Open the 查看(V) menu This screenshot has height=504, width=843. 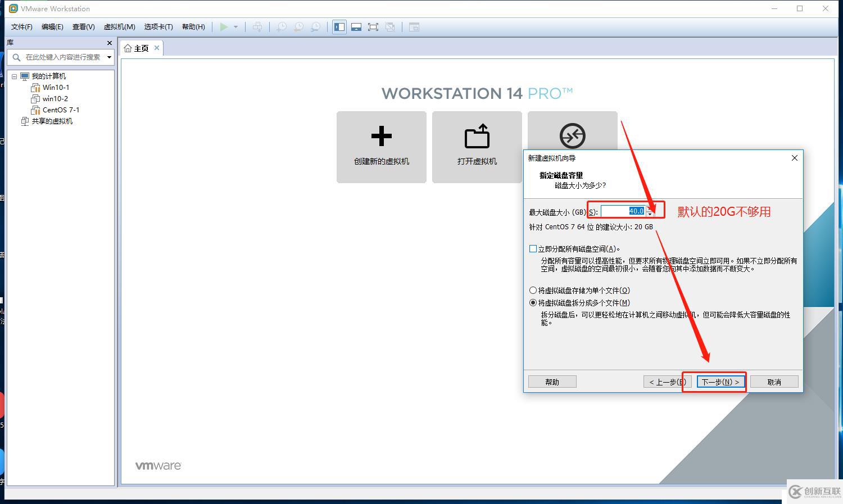(83, 27)
